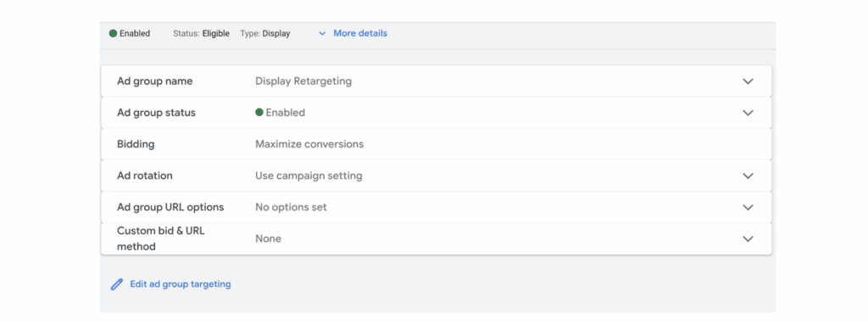Expand the Ad group name row chevron
Image resolution: width=868 pixels, height=321 pixels.
pos(748,81)
